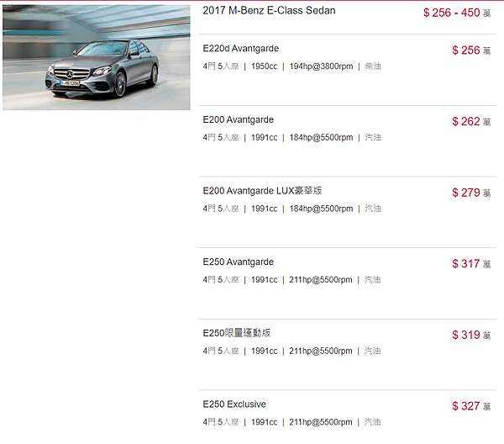Open the E250限量運動版 model
The width and height of the screenshot is (504, 444).
coord(237,333)
